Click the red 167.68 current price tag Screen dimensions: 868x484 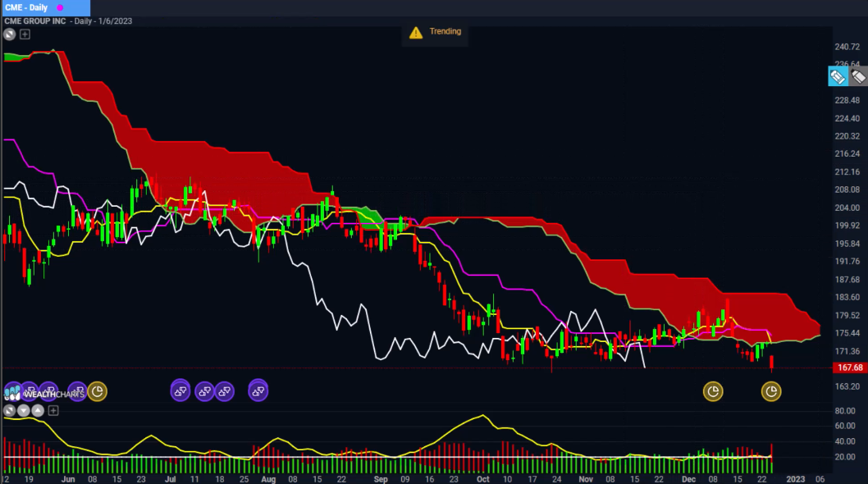point(850,368)
